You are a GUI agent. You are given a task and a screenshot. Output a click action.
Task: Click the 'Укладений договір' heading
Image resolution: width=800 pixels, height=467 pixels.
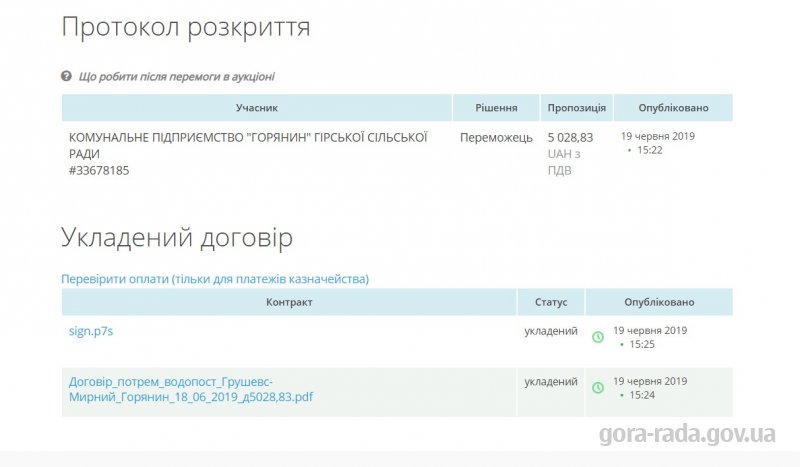[177, 237]
